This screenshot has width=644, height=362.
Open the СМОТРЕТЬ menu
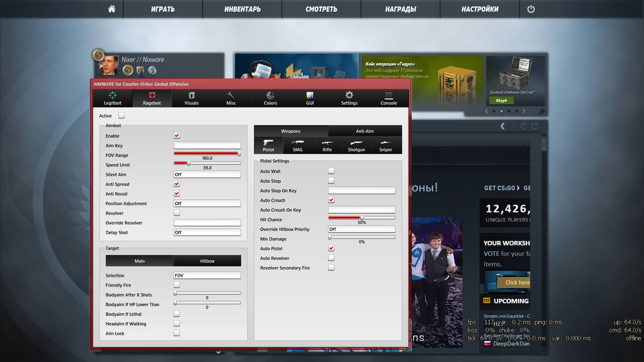[321, 9]
